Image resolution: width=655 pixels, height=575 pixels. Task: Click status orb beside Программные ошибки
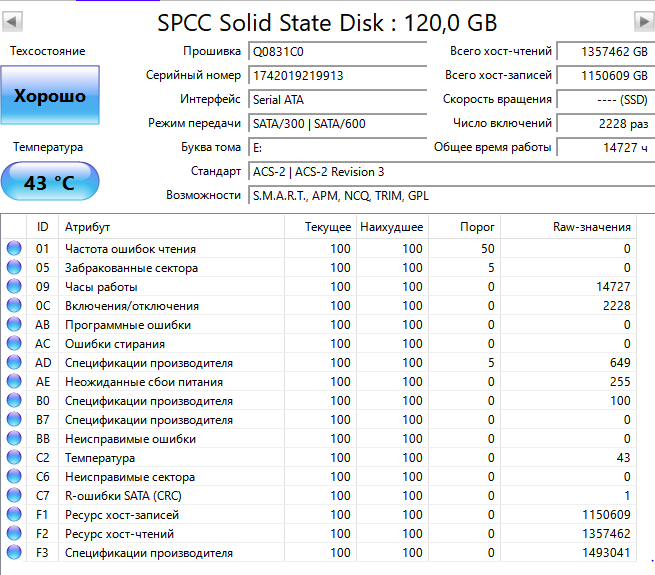[x=14, y=325]
